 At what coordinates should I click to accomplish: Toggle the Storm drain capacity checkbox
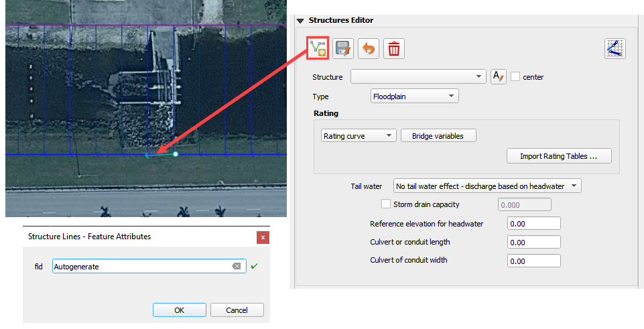pyautogui.click(x=385, y=204)
